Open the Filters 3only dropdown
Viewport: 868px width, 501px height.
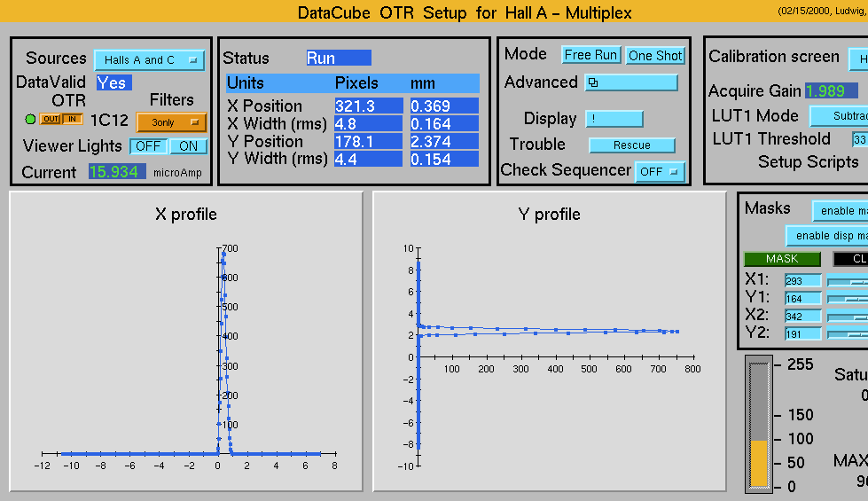(x=171, y=122)
